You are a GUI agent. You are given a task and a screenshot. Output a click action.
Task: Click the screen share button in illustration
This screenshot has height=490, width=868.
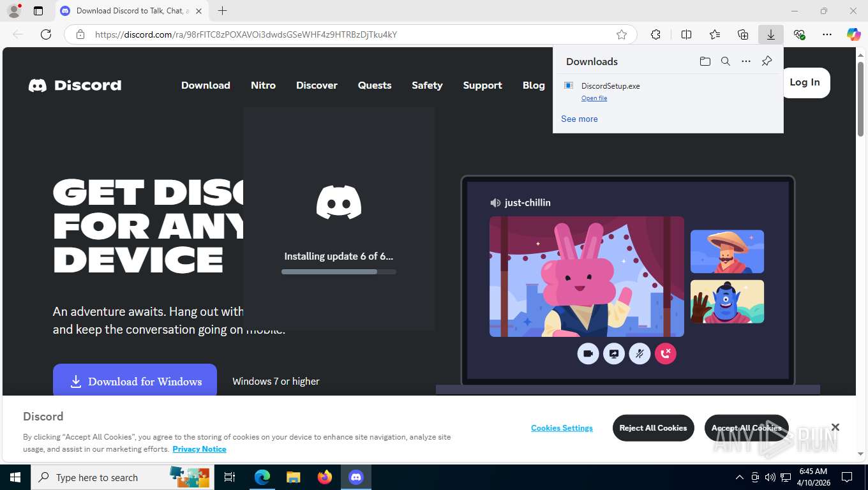pos(614,353)
